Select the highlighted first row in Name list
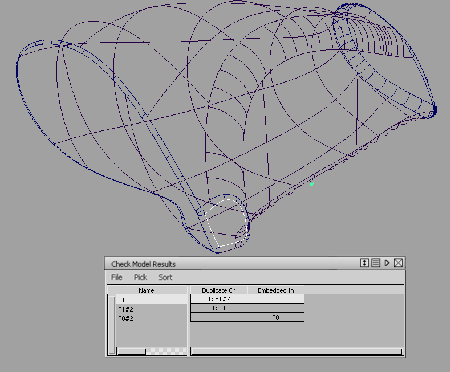This screenshot has width=450, height=372. point(151,299)
